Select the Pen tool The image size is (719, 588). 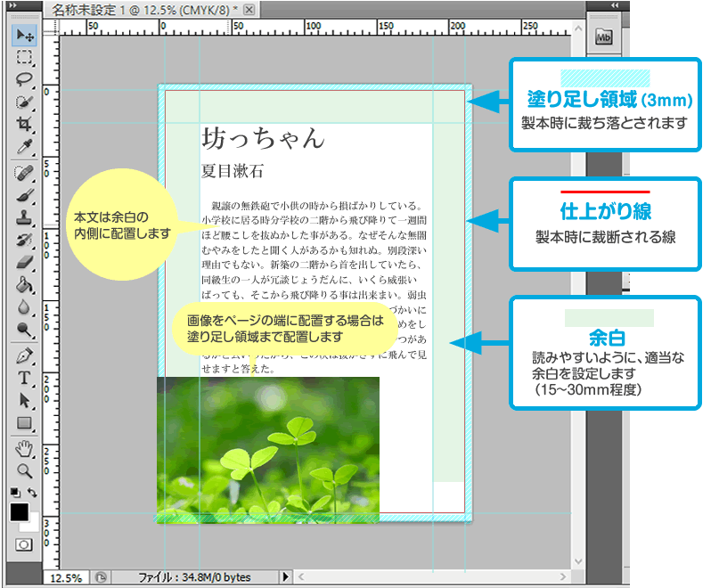pyautogui.click(x=24, y=356)
